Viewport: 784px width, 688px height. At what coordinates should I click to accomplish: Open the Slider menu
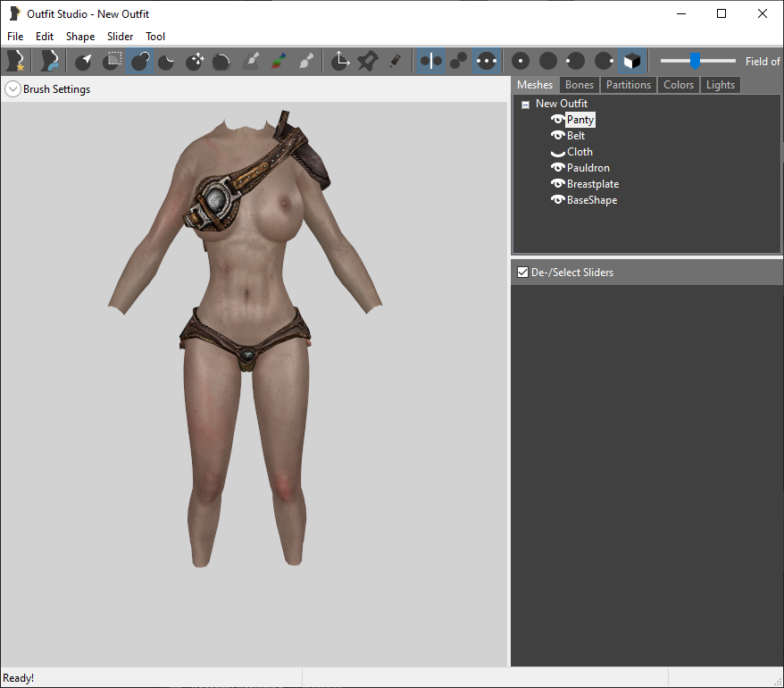pos(120,37)
